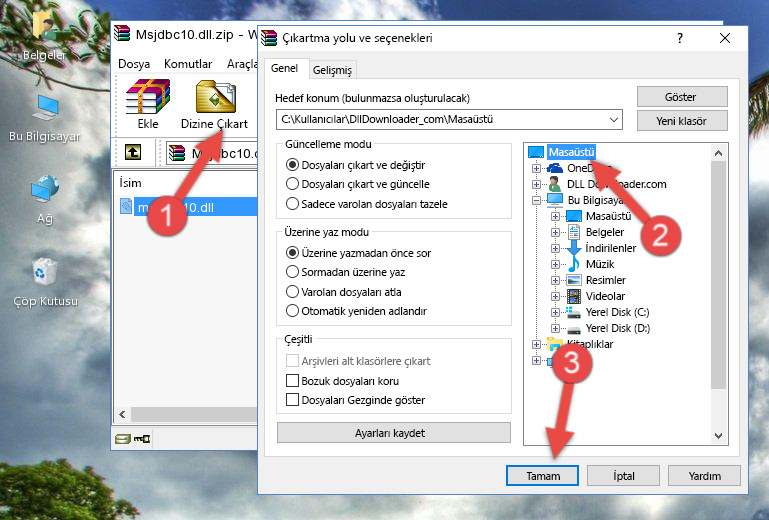Select the Resimler picture icon in tree

tap(573, 280)
